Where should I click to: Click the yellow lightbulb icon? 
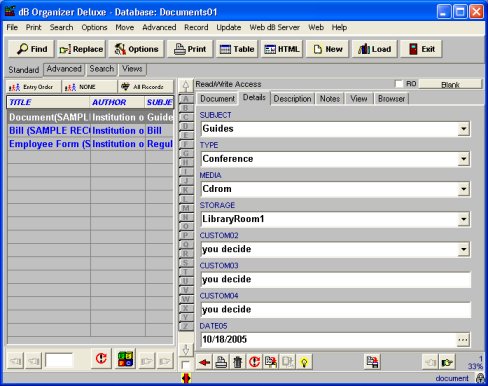click(304, 362)
